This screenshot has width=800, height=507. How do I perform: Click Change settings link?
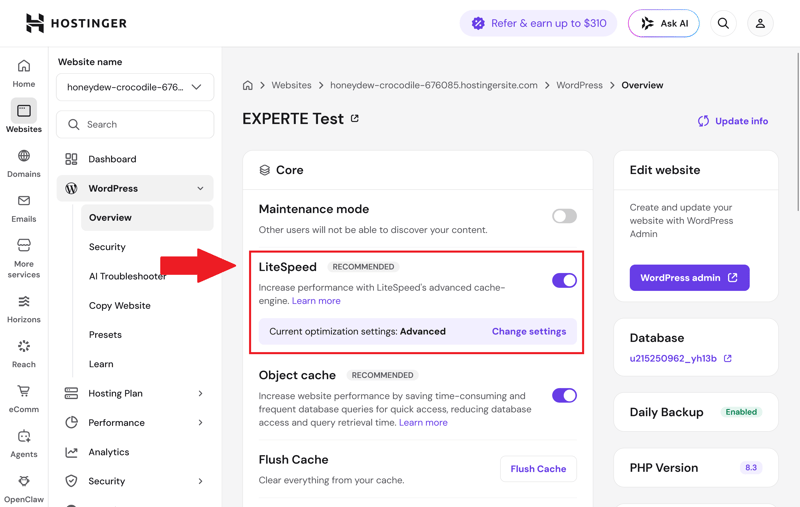pos(529,332)
